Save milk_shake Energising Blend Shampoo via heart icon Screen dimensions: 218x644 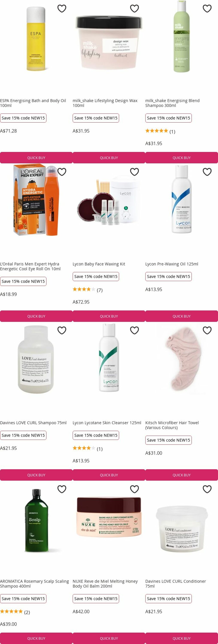[x=207, y=9]
